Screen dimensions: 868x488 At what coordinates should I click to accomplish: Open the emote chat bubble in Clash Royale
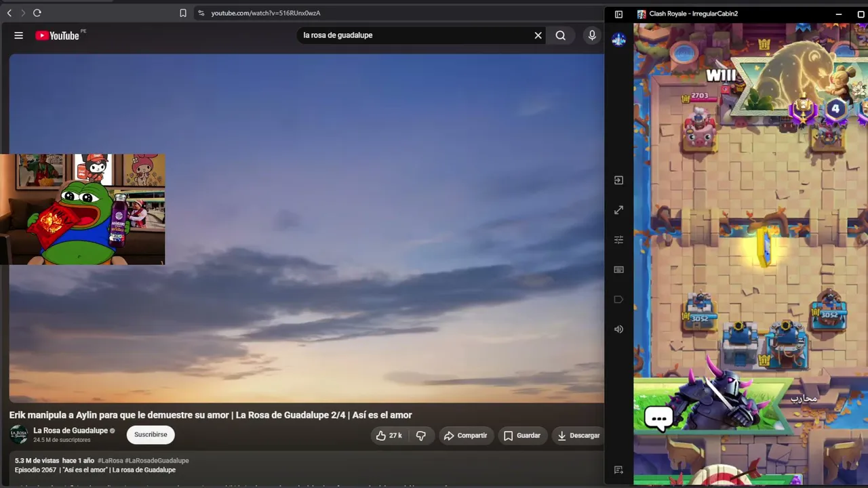click(x=658, y=418)
